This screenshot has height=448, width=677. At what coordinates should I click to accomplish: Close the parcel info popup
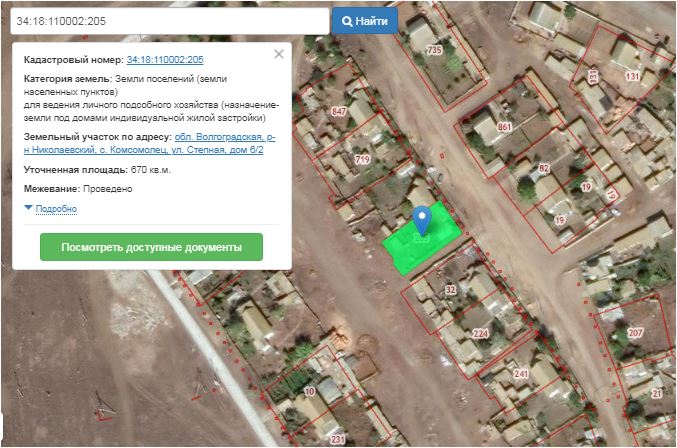click(x=279, y=54)
